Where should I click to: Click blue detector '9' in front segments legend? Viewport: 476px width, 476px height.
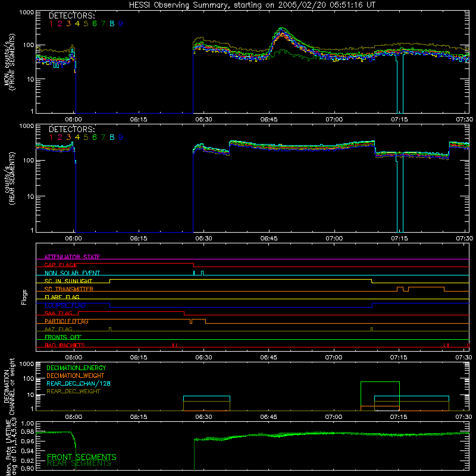[x=121, y=24]
